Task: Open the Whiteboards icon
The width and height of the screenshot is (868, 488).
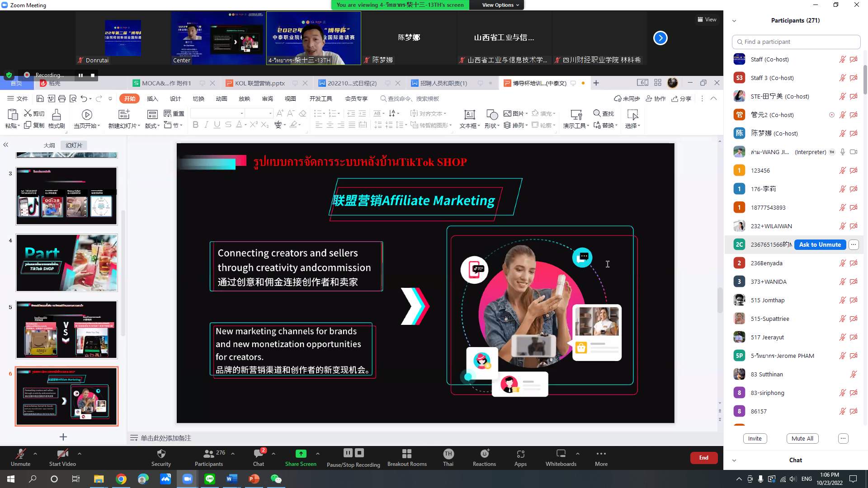Action: (x=561, y=454)
